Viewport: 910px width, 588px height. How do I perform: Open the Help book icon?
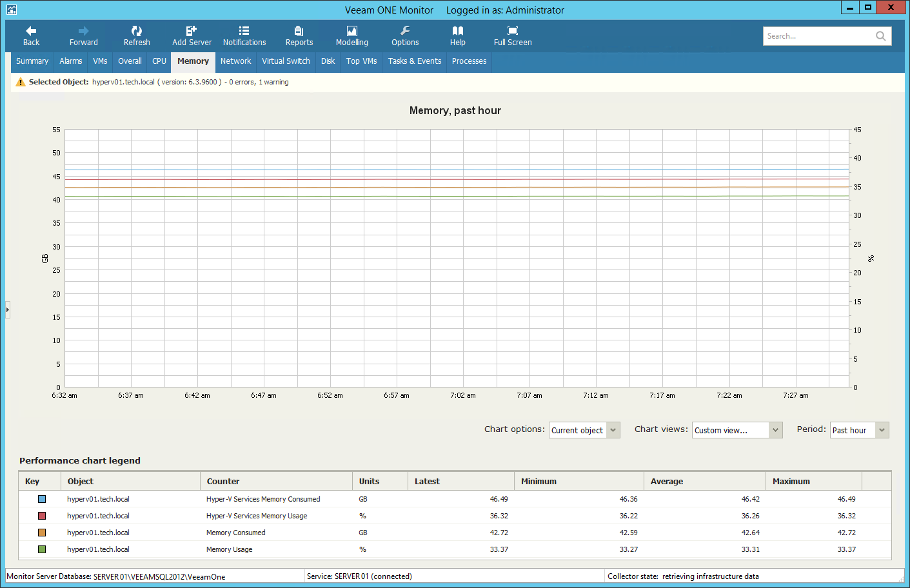click(457, 31)
